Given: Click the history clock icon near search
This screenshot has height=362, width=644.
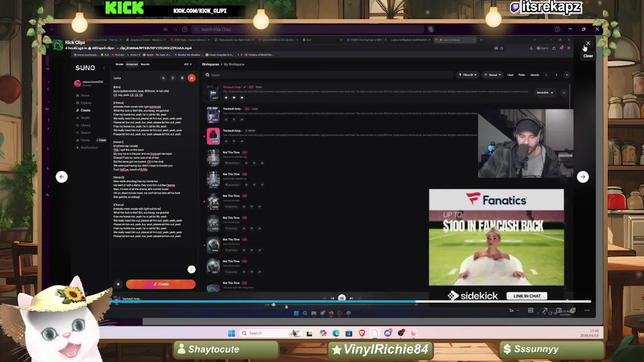Looking at the screenshot, I should coord(185,29).
